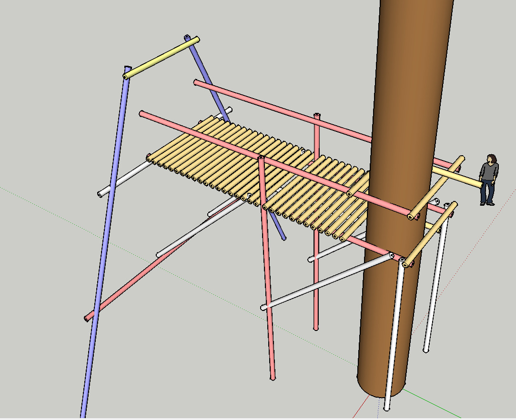Screen dimensions: 516x420
Task: Select the upper yellow angled beam by trunk
Action: click(x=436, y=188)
